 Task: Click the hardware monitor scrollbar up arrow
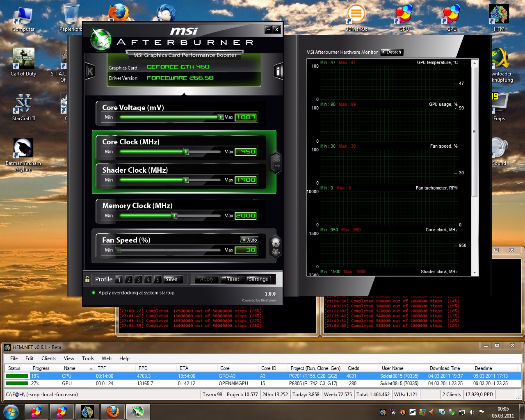pyautogui.click(x=475, y=63)
